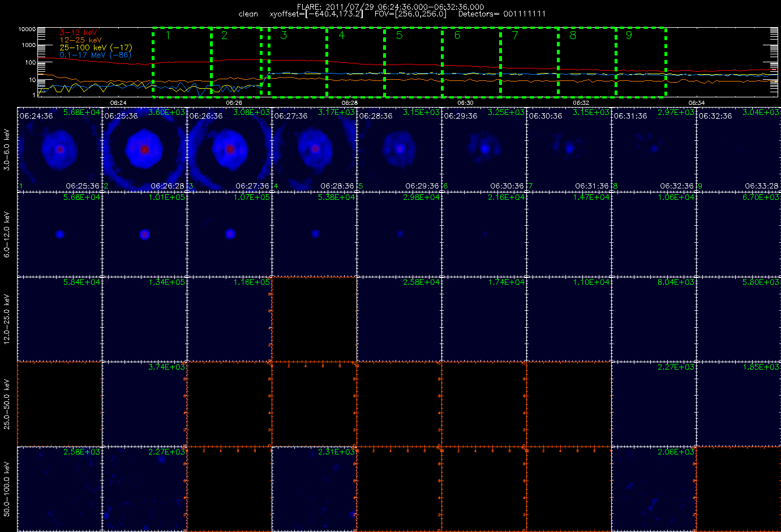Select the 50.0-100.0 keV image with peak 2.31E+03

[314, 489]
